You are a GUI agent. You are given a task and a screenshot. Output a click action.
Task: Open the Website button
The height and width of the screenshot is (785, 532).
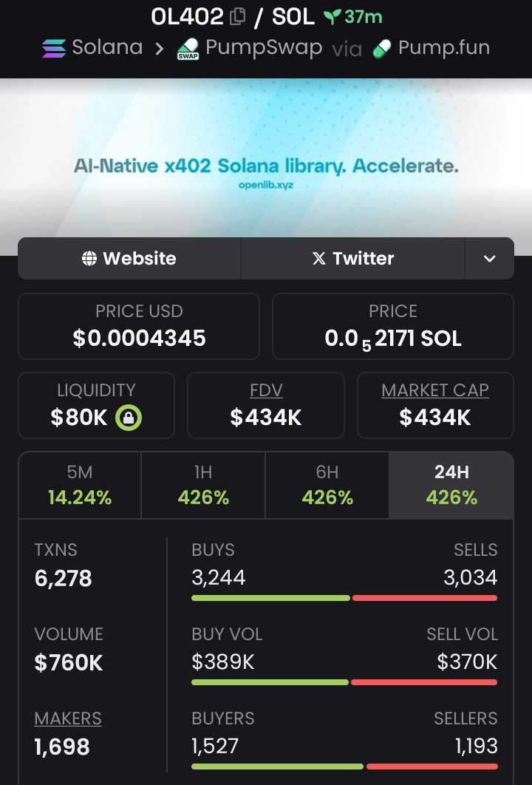click(129, 259)
